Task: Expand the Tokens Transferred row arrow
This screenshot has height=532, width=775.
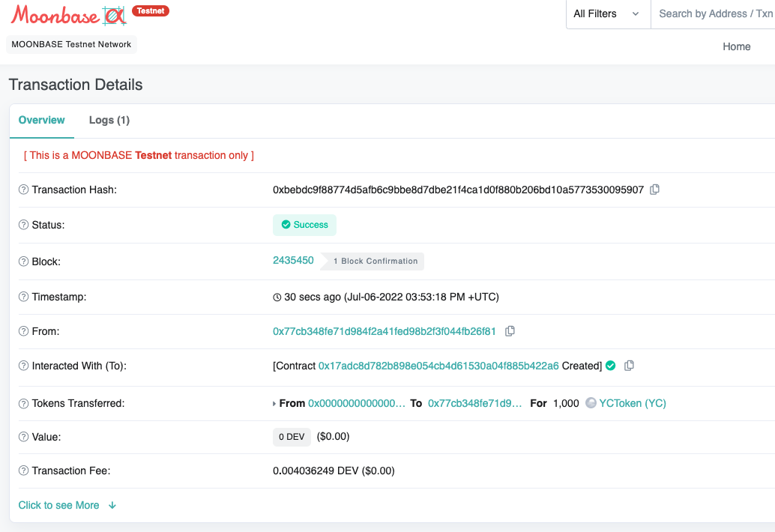Action: point(274,404)
